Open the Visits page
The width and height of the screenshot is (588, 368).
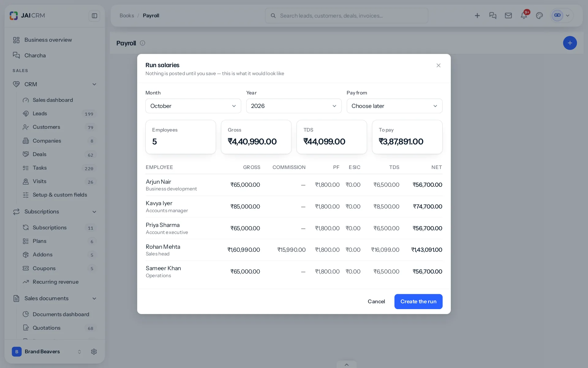point(59,181)
